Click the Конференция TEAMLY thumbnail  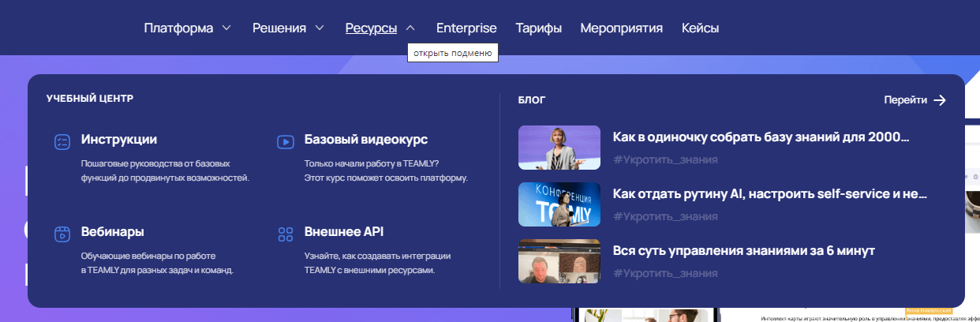(559, 204)
